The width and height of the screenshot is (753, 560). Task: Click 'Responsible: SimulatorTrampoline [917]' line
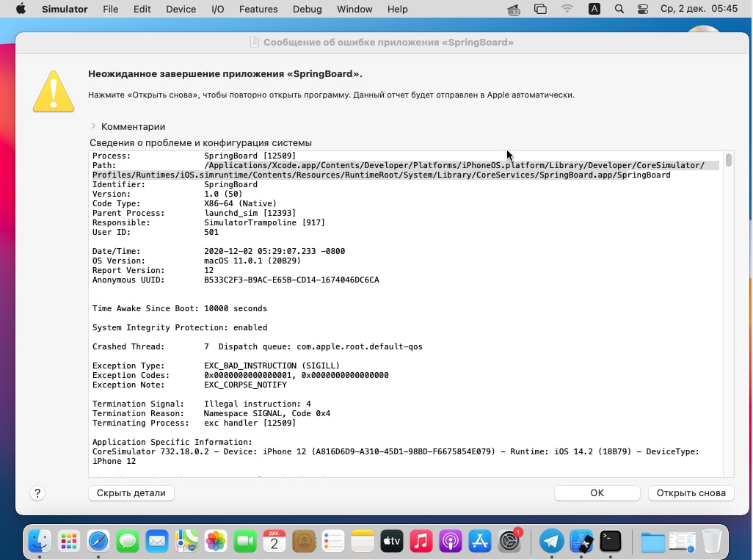pos(208,222)
